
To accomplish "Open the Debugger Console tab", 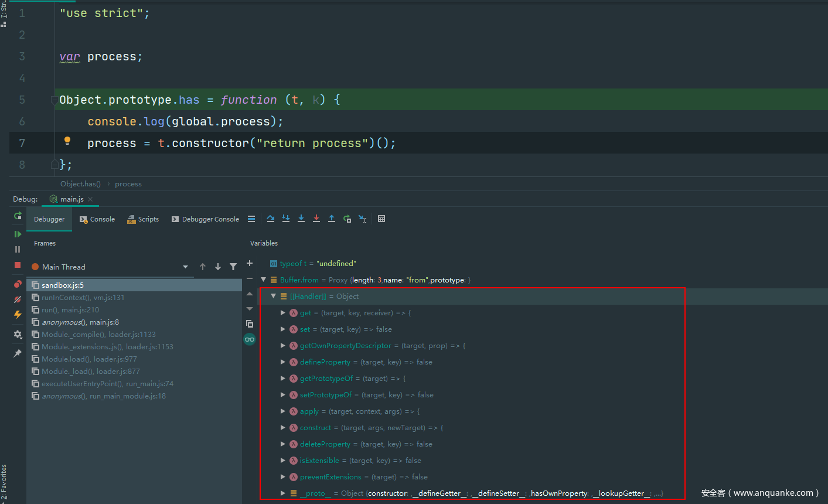I will 205,219.
